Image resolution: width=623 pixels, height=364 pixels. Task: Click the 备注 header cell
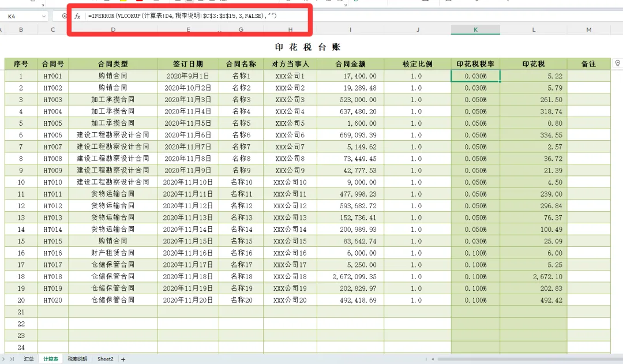pos(588,63)
